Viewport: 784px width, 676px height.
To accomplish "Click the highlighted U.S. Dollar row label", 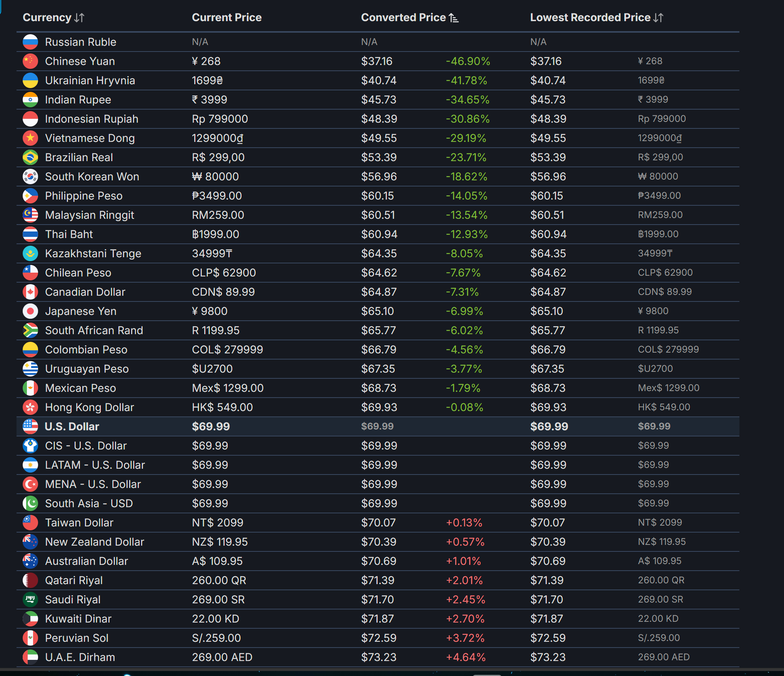I will click(x=72, y=426).
